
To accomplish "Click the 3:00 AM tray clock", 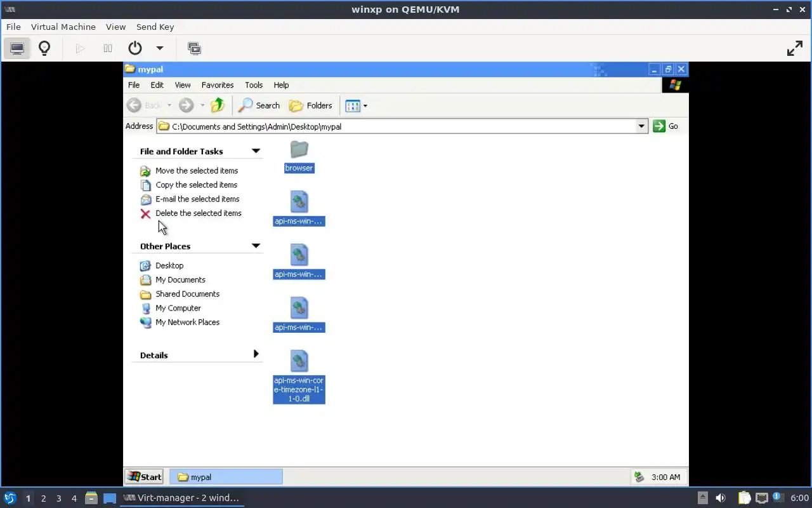I will click(x=665, y=477).
